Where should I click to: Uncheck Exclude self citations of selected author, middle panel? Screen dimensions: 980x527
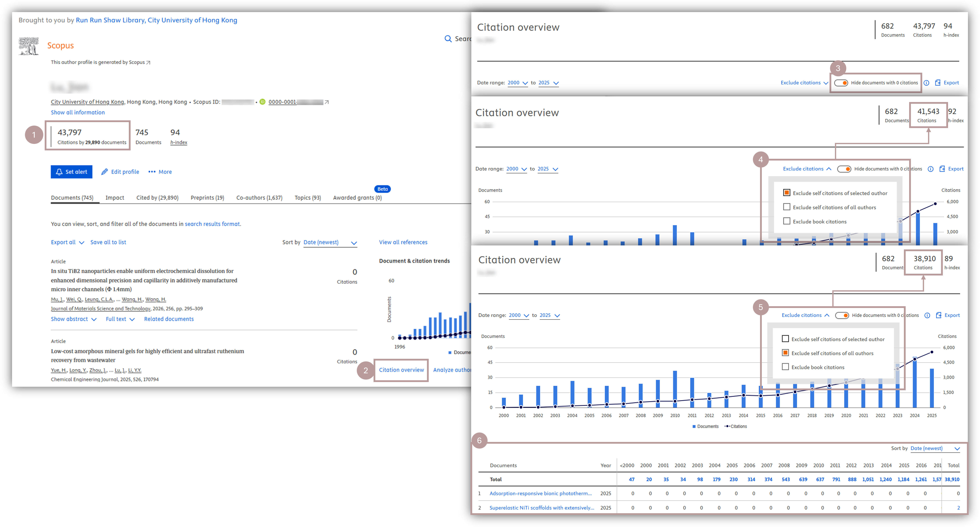point(787,193)
